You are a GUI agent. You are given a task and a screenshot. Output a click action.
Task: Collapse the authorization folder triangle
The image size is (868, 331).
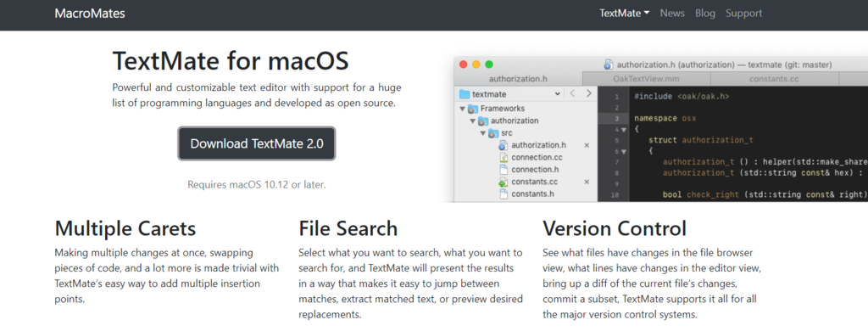click(472, 121)
